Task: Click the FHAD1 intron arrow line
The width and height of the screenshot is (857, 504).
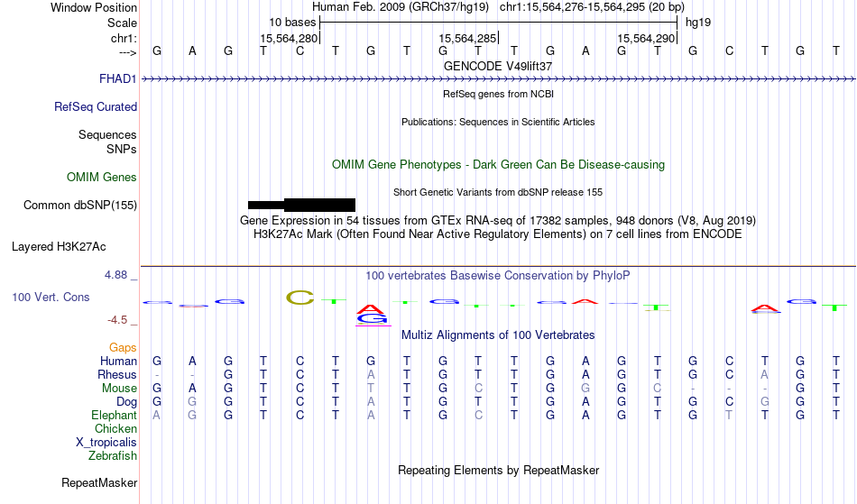Action: [498, 79]
